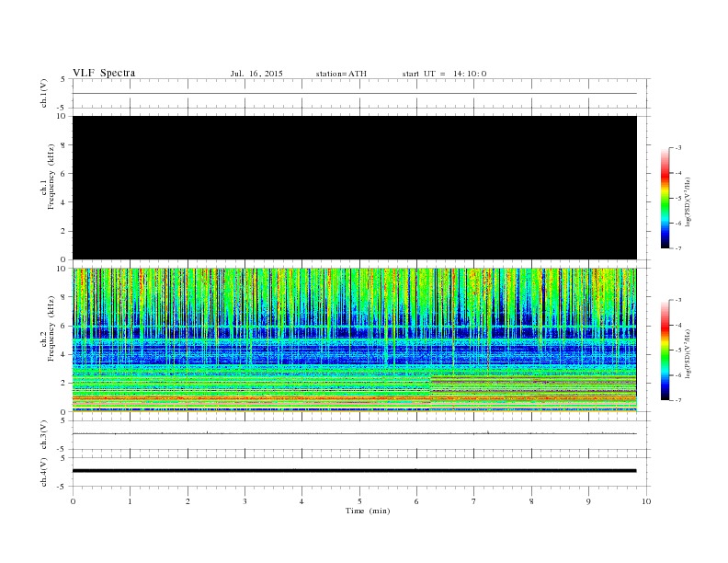Image resolution: width=728 pixels, height=563 pixels.
Task: Click the "ch.1 Frequency (kHz)" axis label
Action: click(x=48, y=177)
